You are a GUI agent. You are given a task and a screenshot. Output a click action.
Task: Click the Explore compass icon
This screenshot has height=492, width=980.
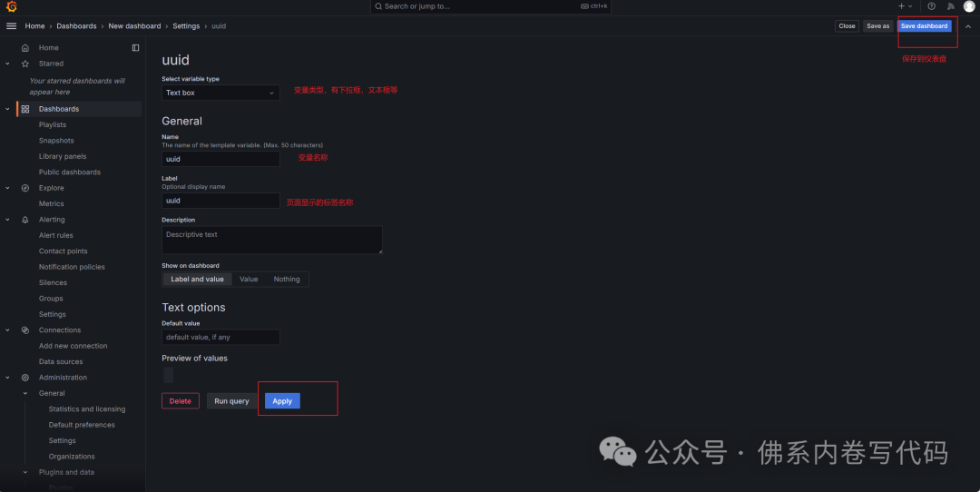[x=25, y=188]
